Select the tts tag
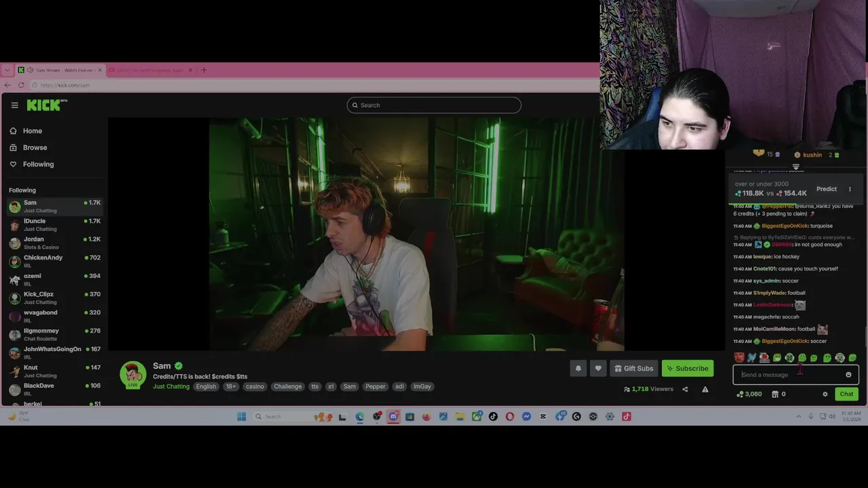 click(x=315, y=386)
